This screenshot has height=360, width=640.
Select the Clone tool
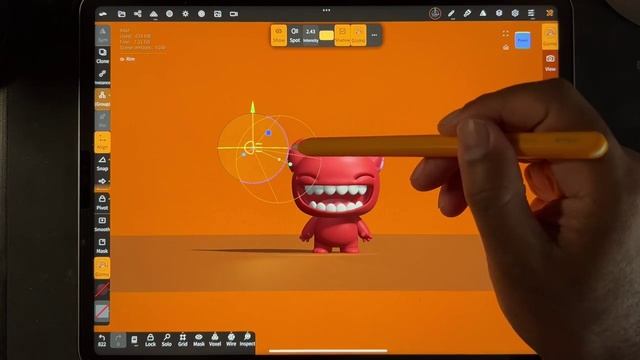[102, 56]
